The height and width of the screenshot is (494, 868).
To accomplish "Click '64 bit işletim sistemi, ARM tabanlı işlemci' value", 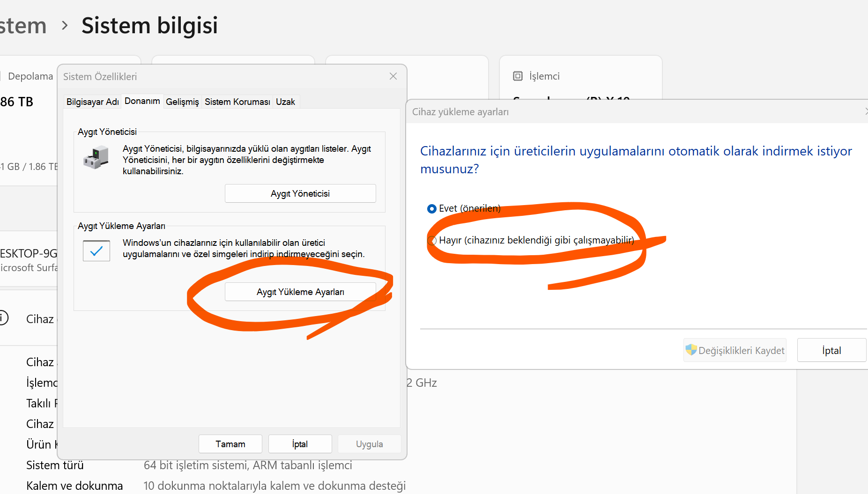I will click(x=248, y=465).
